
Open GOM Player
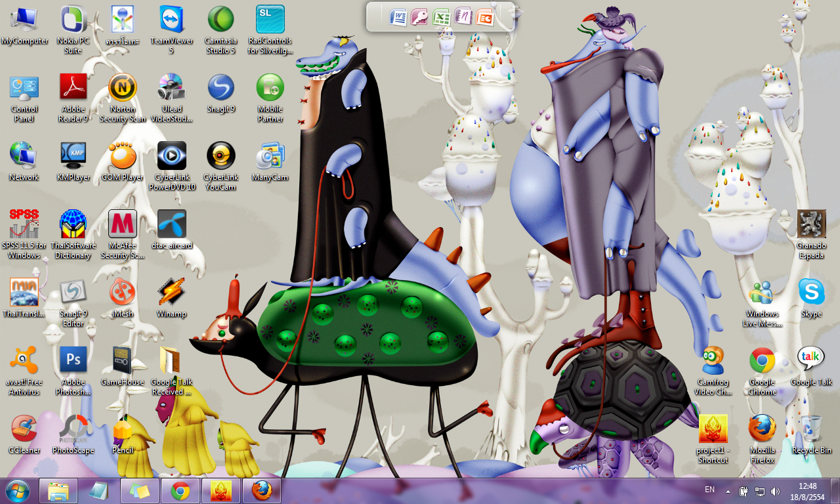[123, 162]
